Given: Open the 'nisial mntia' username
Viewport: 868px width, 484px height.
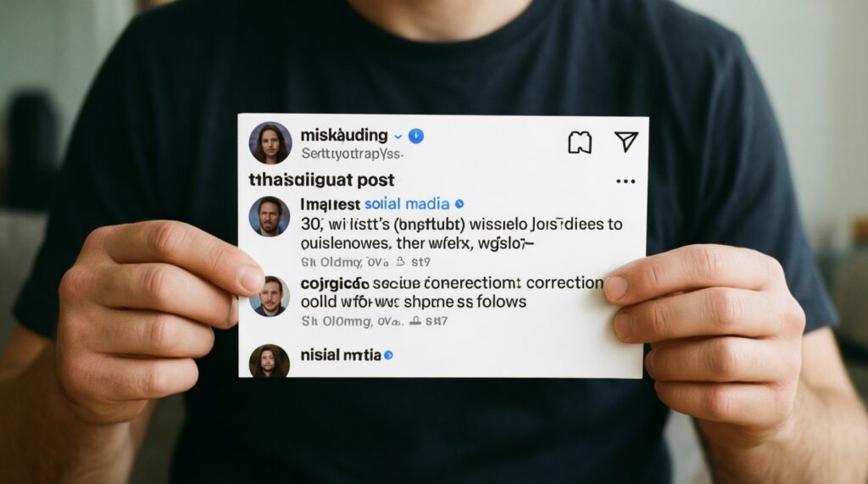Looking at the screenshot, I should click(341, 355).
